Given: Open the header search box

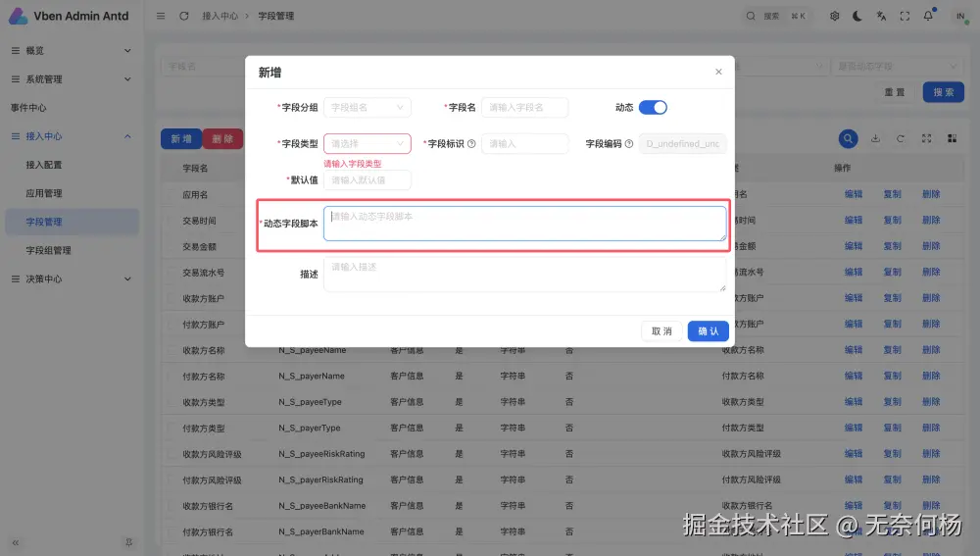Looking at the screenshot, I should (x=777, y=16).
